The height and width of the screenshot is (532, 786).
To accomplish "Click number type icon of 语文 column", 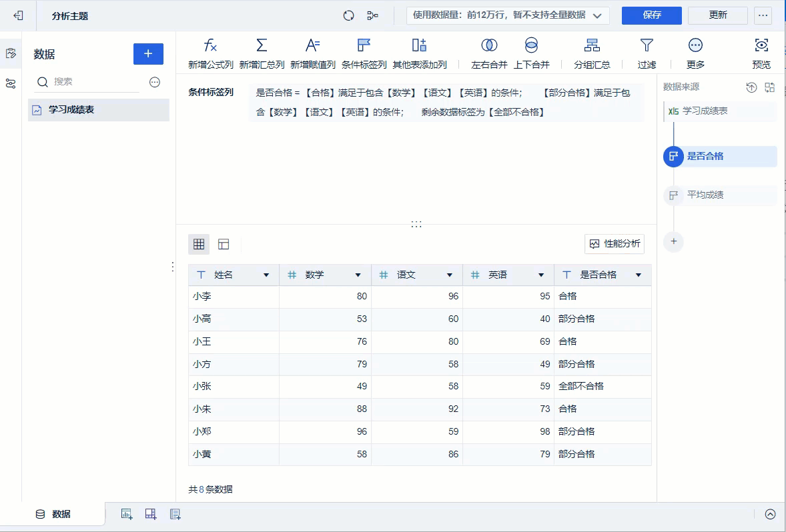I will 384,275.
